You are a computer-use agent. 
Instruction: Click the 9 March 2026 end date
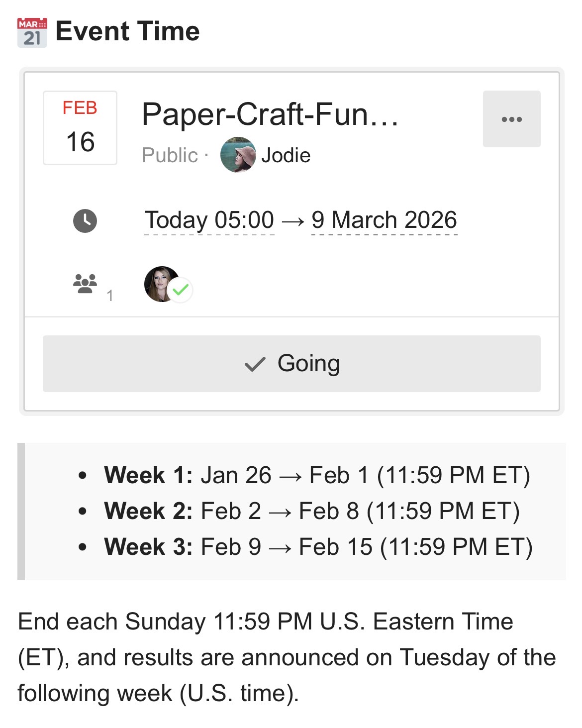[x=384, y=220]
